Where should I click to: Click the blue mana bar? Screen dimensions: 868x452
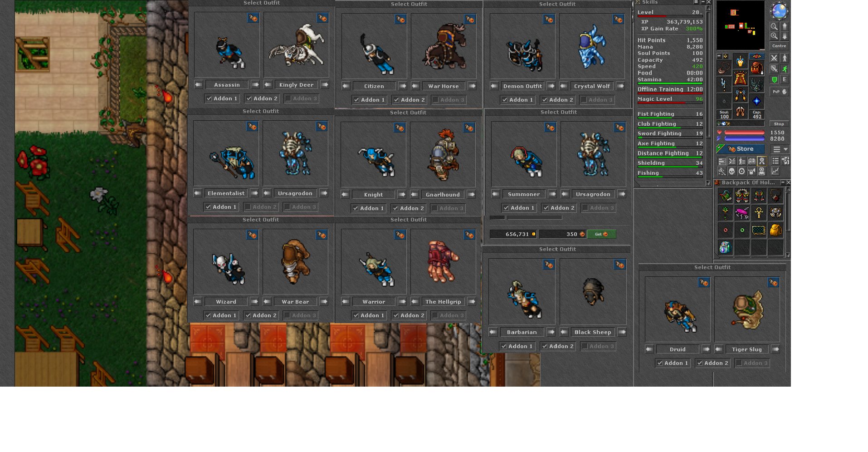[744, 138]
